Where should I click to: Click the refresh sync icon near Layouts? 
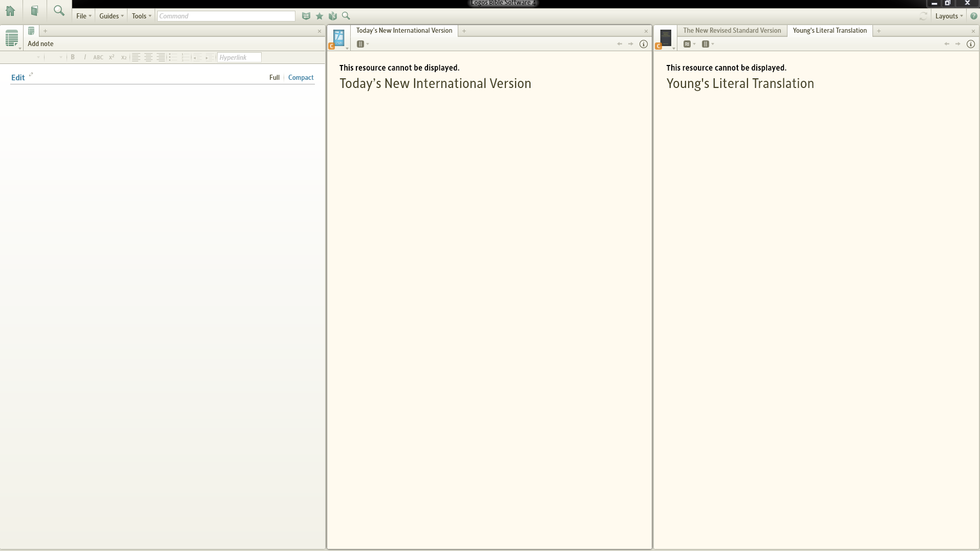(923, 16)
